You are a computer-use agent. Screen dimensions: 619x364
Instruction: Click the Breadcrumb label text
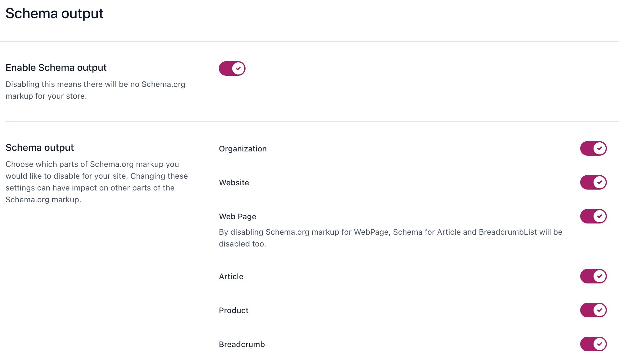(x=242, y=344)
